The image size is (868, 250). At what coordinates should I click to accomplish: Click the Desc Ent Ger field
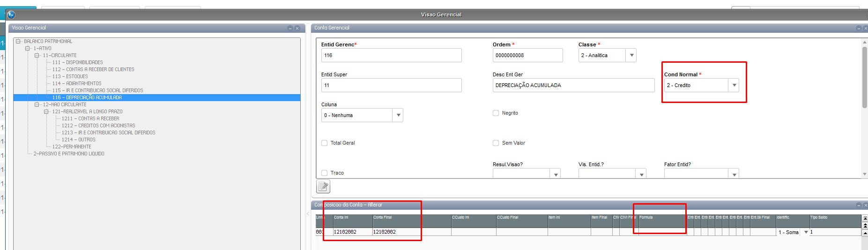pos(573,85)
